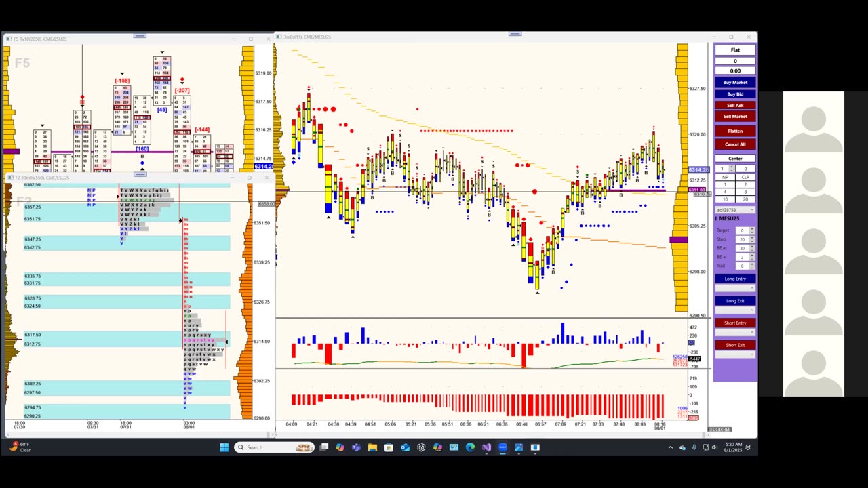Select quantity preset 2

745,184
